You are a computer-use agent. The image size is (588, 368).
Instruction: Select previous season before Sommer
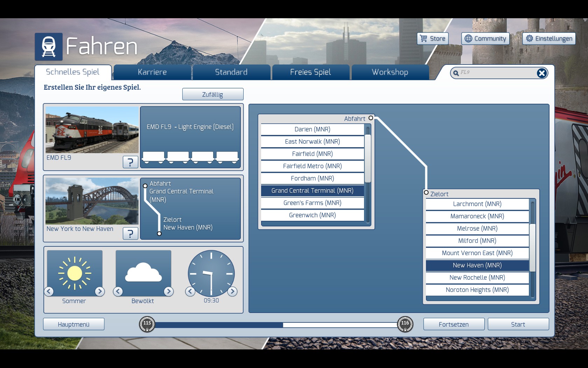tap(49, 291)
